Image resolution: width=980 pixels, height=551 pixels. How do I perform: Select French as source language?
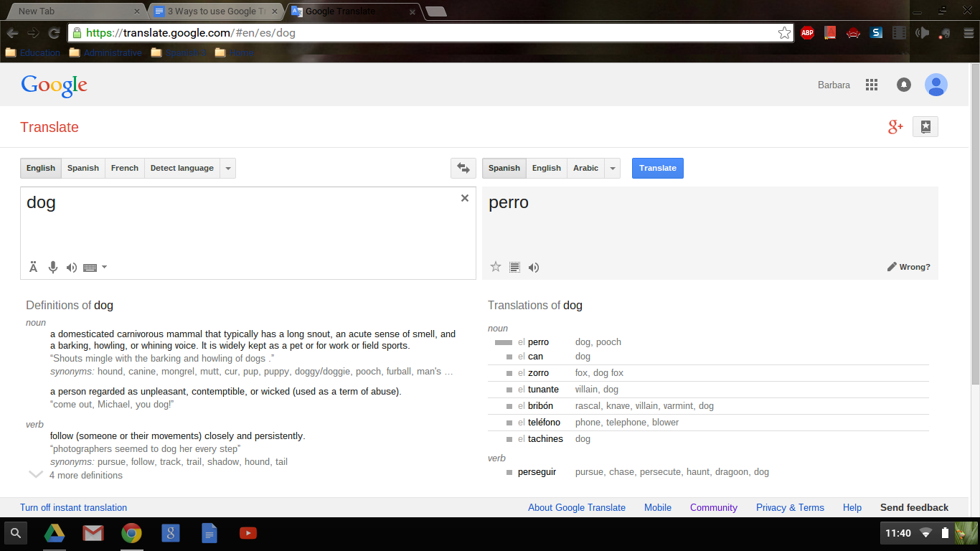pyautogui.click(x=125, y=168)
